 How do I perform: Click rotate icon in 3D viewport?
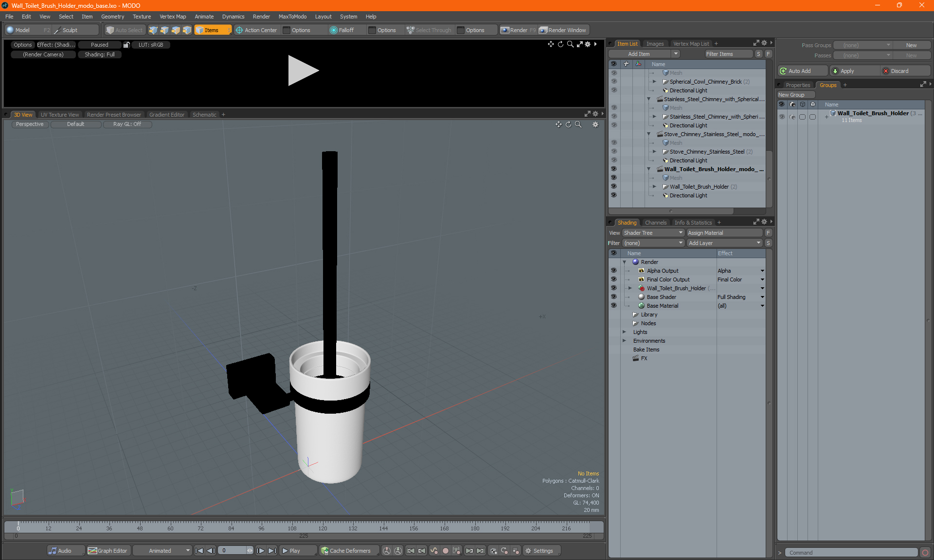click(568, 124)
